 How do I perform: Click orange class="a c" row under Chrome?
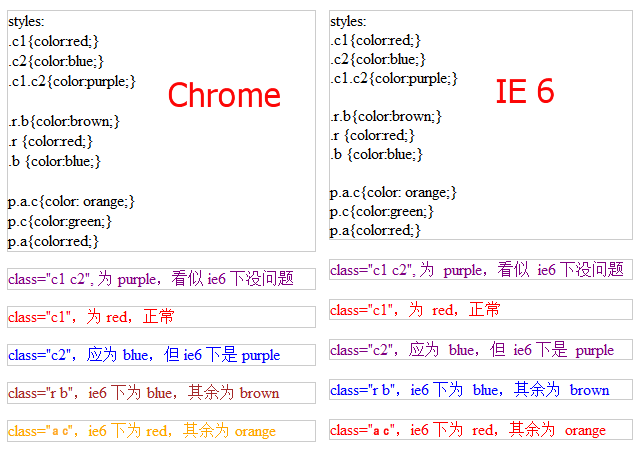click(x=161, y=431)
